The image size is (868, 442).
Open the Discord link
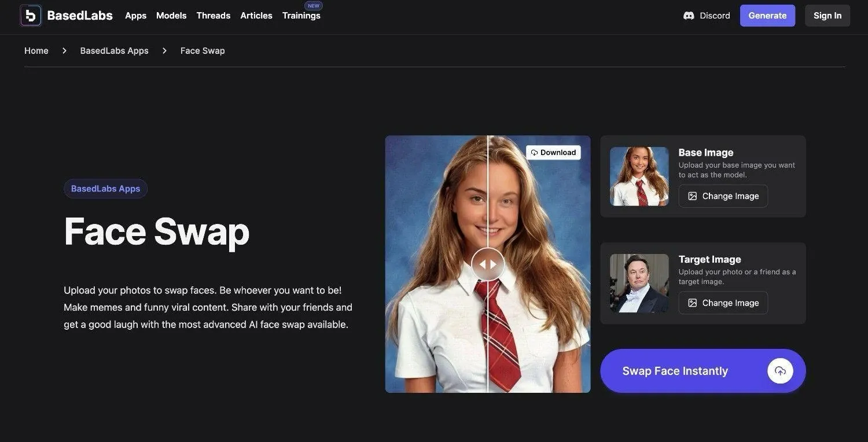pos(707,16)
